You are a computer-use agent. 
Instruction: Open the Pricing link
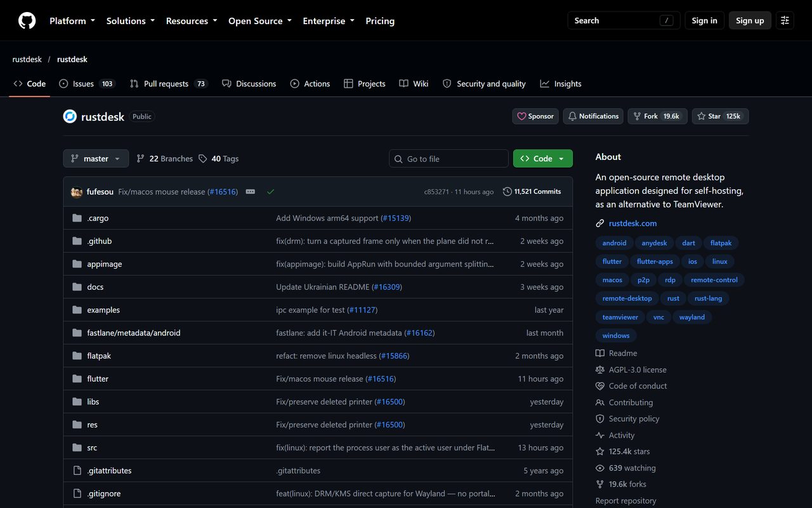380,21
